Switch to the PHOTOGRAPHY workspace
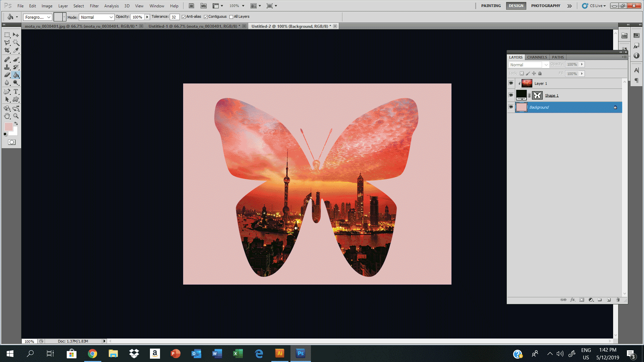Viewport: 644px width, 362px height. point(545,6)
